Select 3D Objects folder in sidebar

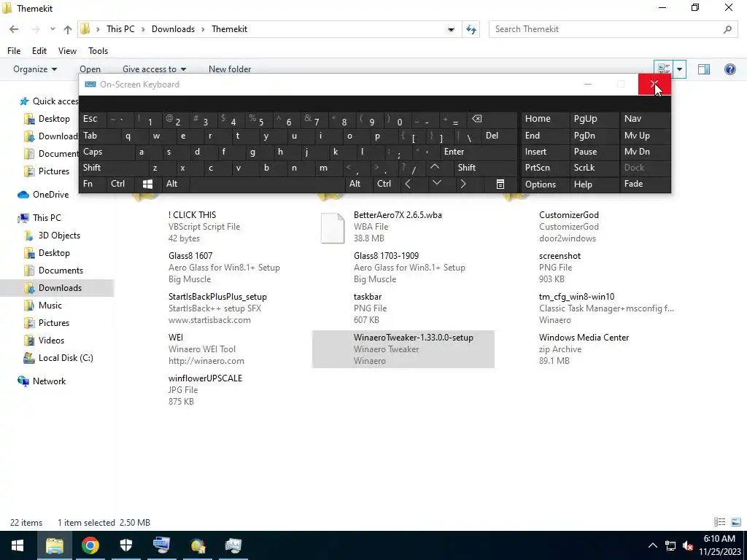pos(59,236)
